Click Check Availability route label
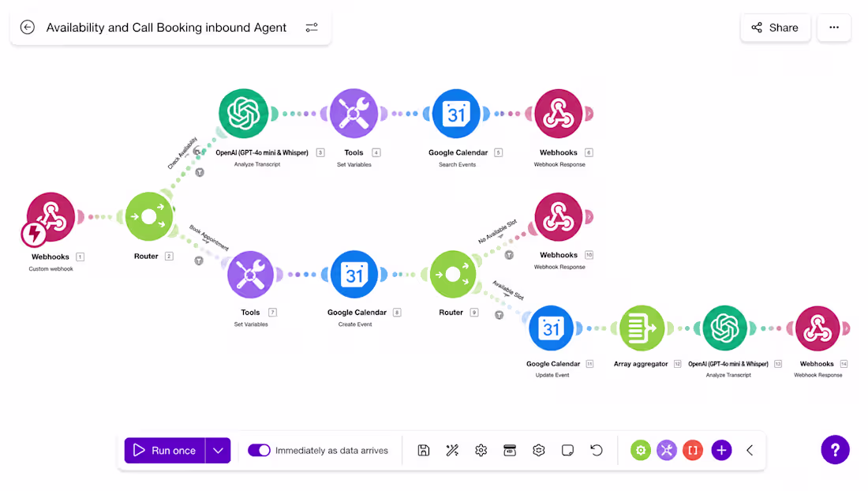 click(182, 153)
